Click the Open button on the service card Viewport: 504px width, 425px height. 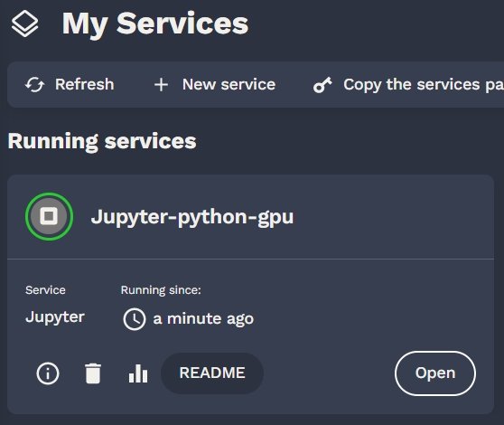(x=435, y=373)
